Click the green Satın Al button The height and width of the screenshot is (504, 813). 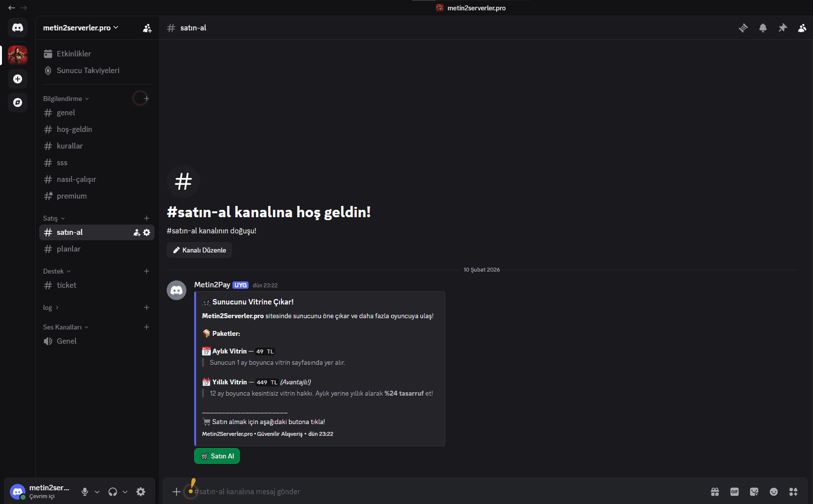217,456
